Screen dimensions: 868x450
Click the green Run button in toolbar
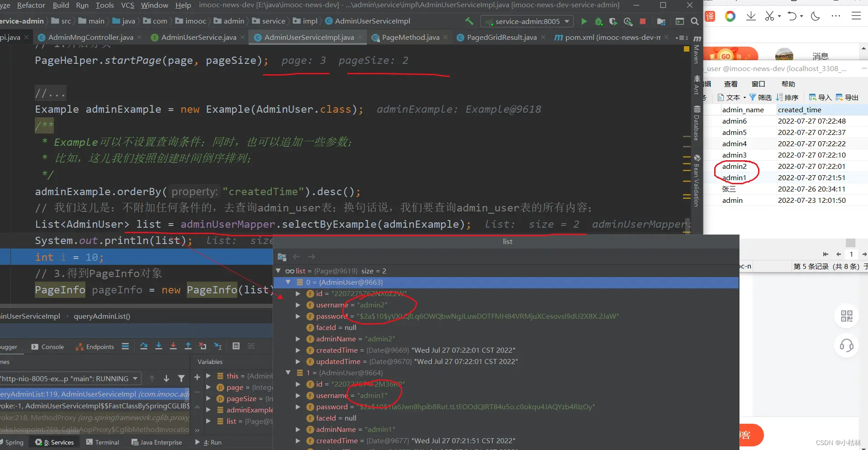click(584, 21)
